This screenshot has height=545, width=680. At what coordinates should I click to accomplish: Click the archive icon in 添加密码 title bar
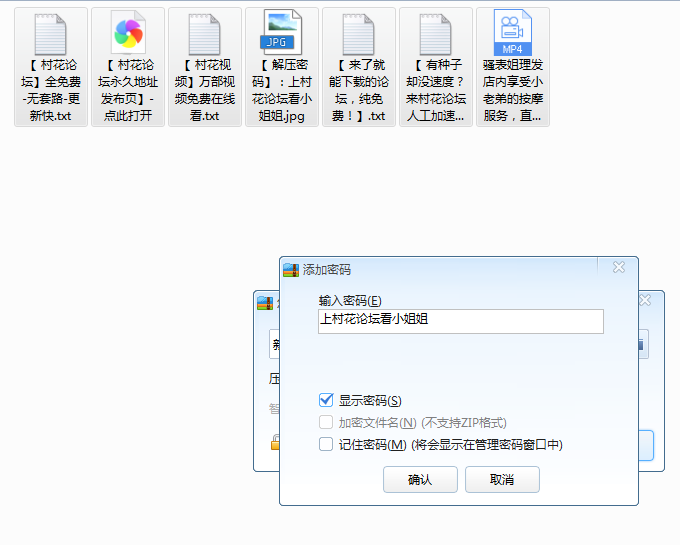291,269
